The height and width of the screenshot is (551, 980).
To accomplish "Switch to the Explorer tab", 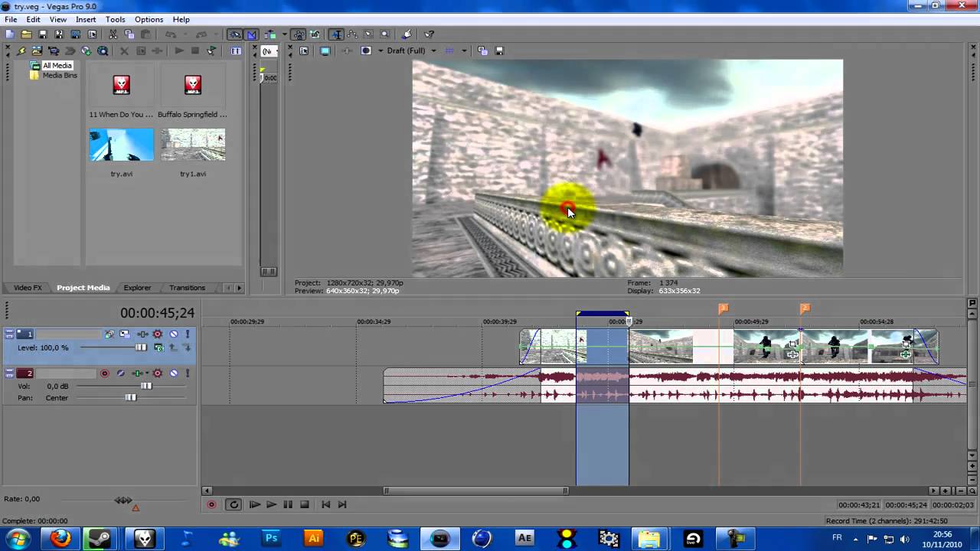I will point(137,288).
